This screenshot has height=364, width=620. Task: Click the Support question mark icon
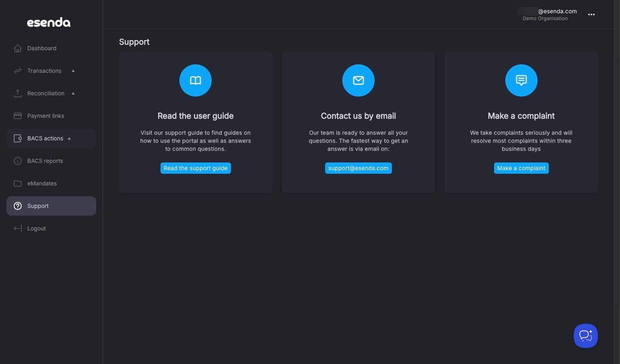pos(18,206)
